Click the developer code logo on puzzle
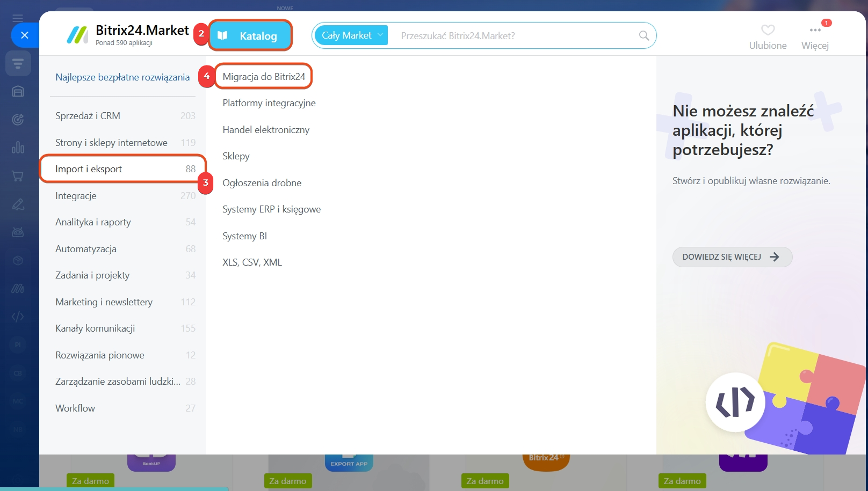Image resolution: width=868 pixels, height=491 pixels. (x=735, y=402)
